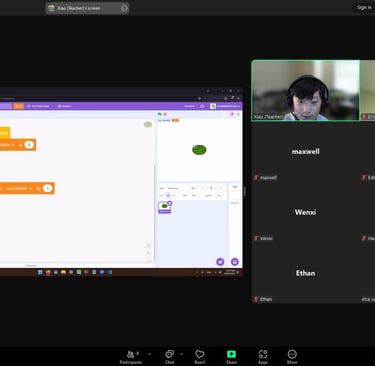Click the zoom-in icon in the Scratch code area
This screenshot has width=375, height=366.
(x=149, y=246)
